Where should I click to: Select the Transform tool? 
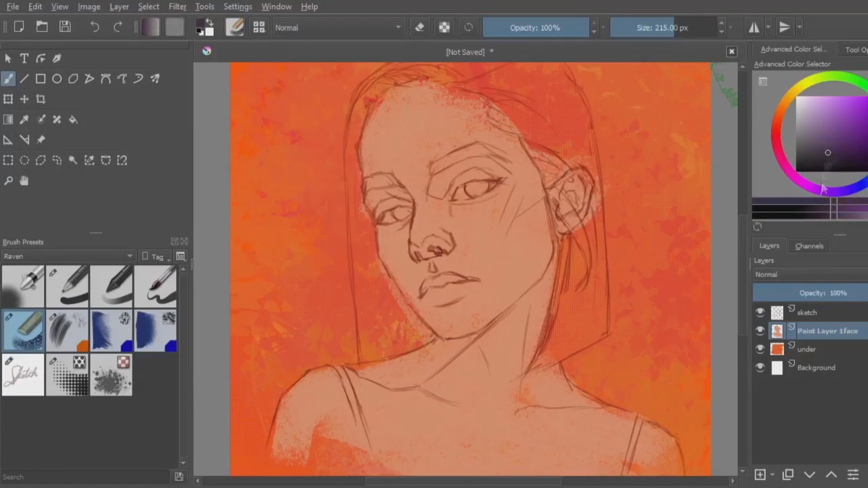pyautogui.click(x=8, y=99)
